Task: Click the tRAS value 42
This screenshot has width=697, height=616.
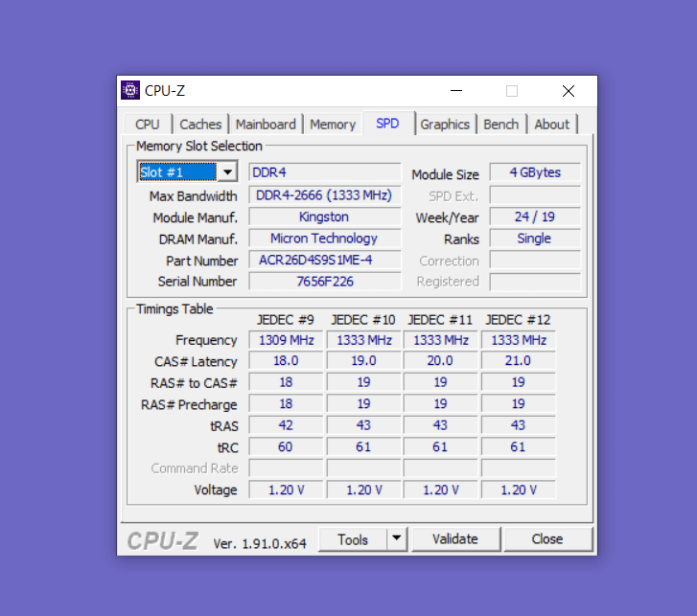Action: coord(286,425)
